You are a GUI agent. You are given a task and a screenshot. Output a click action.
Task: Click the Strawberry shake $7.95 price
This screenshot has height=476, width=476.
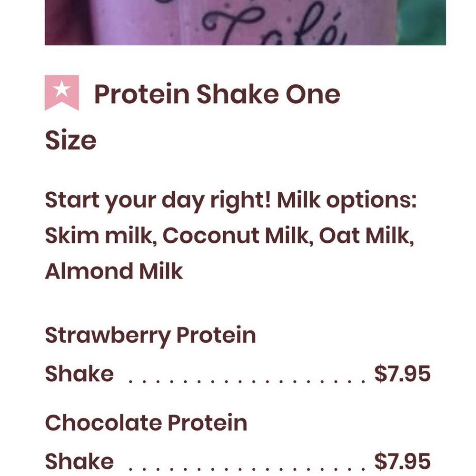tap(402, 373)
